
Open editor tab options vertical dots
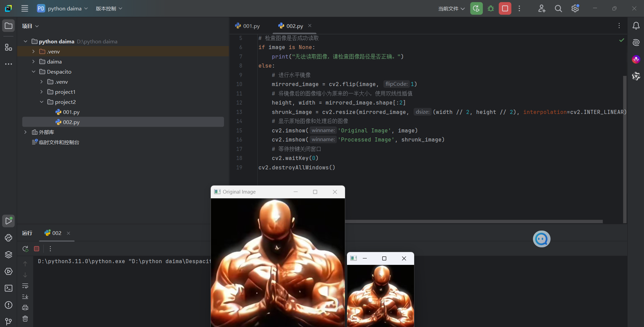619,26
